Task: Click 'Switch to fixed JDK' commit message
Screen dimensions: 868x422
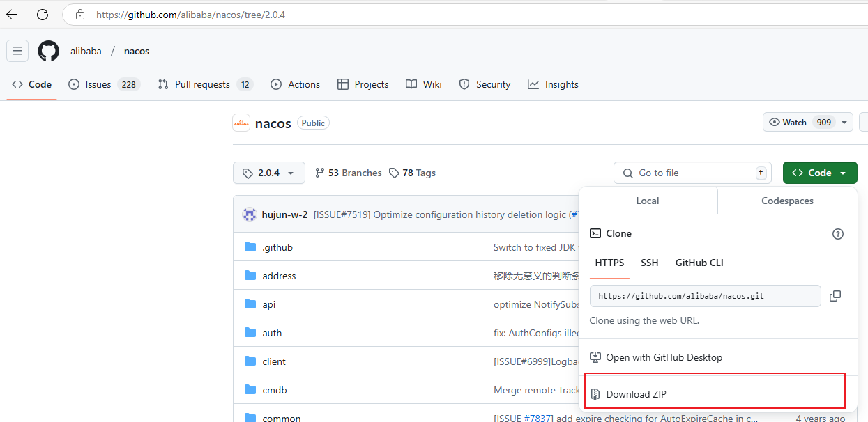Action: pyautogui.click(x=535, y=247)
